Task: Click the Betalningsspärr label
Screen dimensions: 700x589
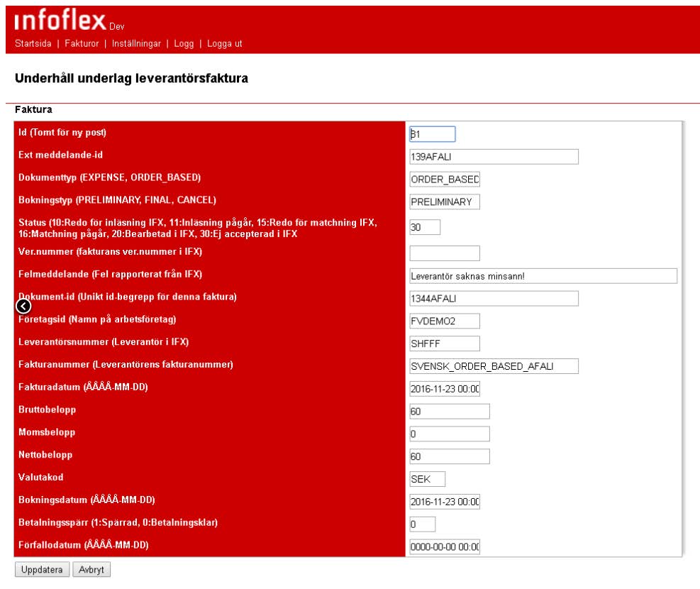Action: point(118,522)
